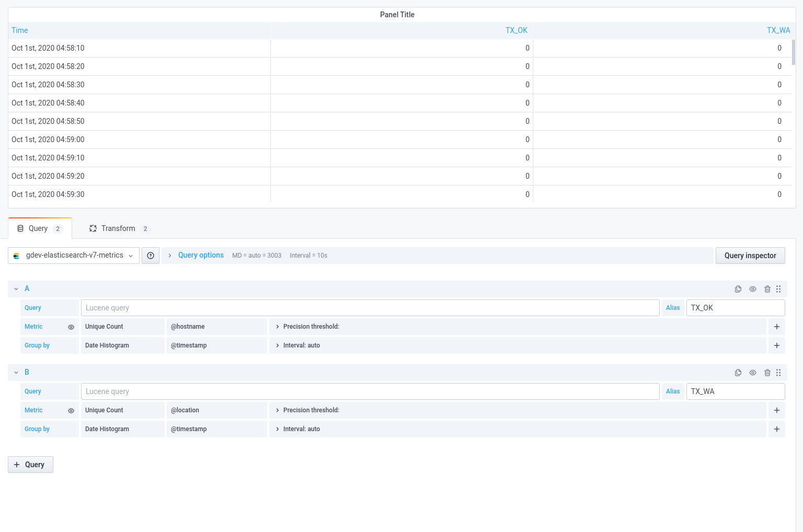The height and width of the screenshot is (532, 803).
Task: Pick @timestamp field in query B Group by
Action: pyautogui.click(x=217, y=429)
